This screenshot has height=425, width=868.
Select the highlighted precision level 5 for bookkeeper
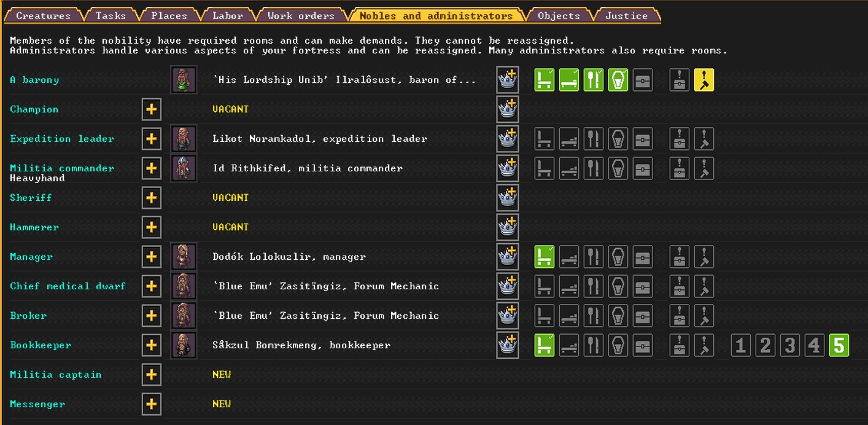(839, 345)
